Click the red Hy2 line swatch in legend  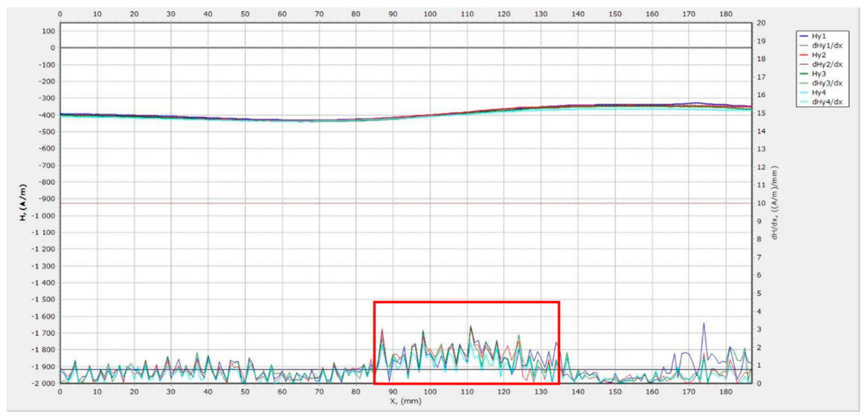click(x=804, y=55)
